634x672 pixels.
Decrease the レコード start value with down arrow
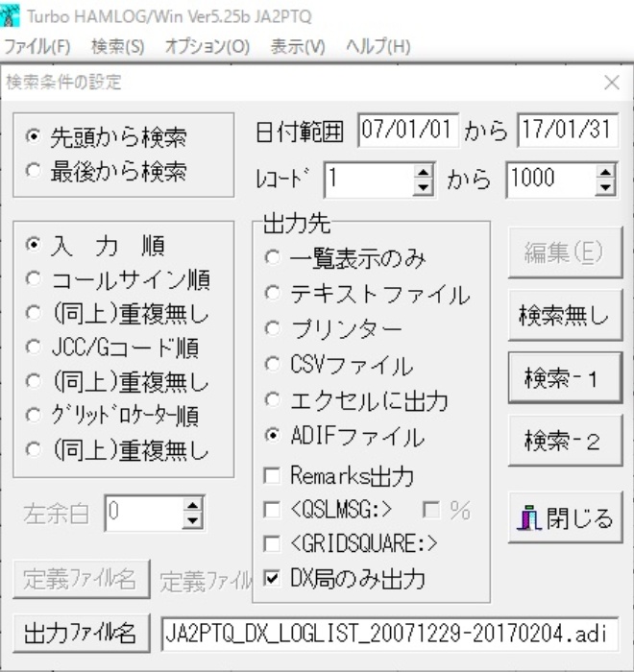click(x=424, y=185)
